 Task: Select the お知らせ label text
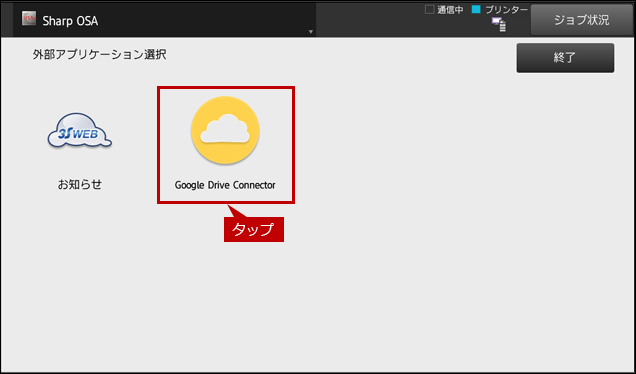coord(80,185)
